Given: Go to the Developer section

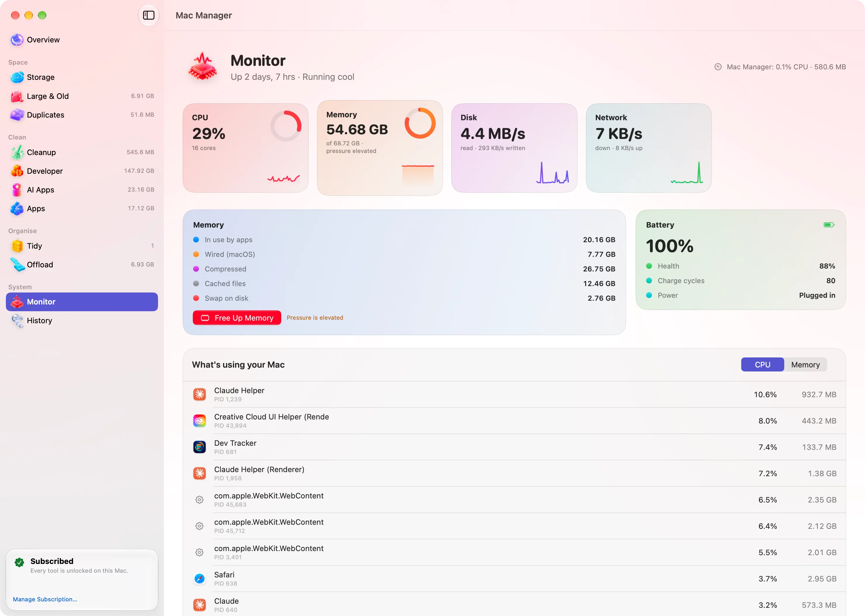Looking at the screenshot, I should 82,171.
